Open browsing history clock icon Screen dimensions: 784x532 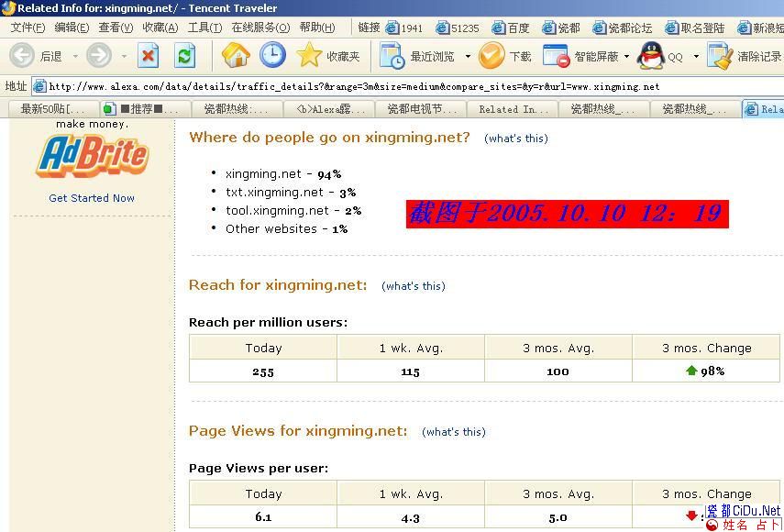272,56
